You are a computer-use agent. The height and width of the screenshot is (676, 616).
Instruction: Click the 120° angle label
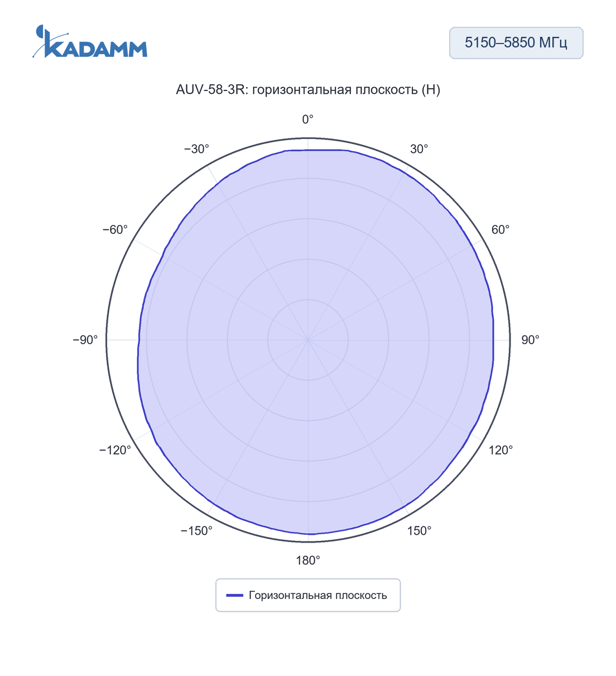coord(501,450)
